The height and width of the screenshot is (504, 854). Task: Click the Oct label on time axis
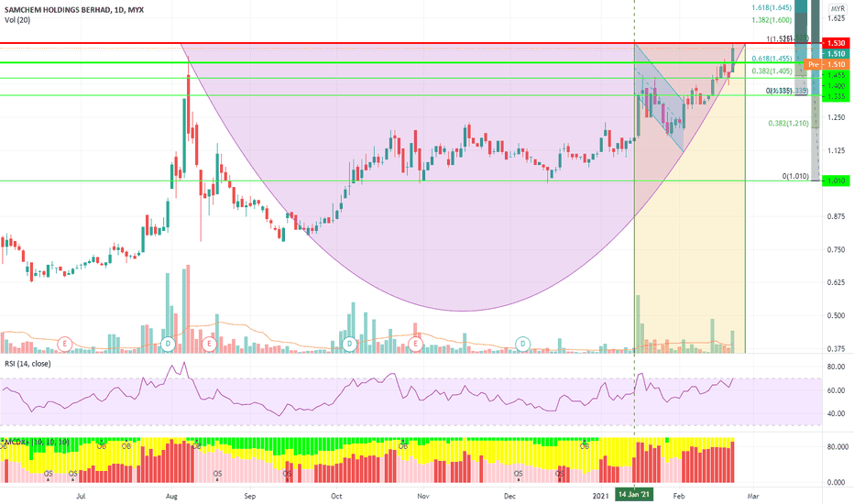click(336, 497)
